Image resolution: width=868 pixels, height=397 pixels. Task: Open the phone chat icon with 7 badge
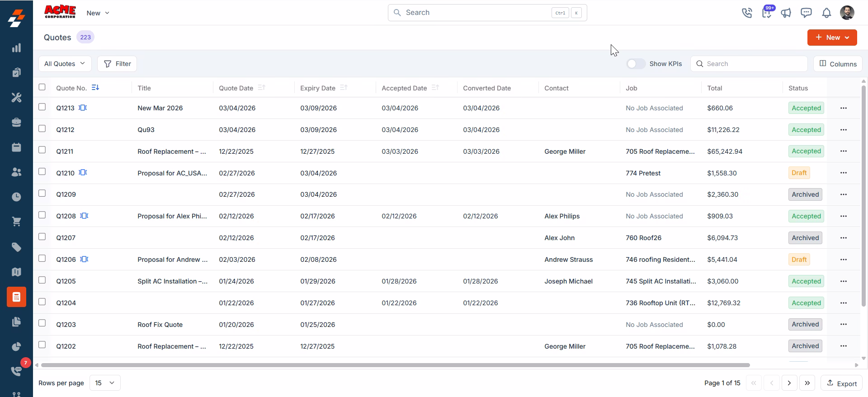pos(16,371)
